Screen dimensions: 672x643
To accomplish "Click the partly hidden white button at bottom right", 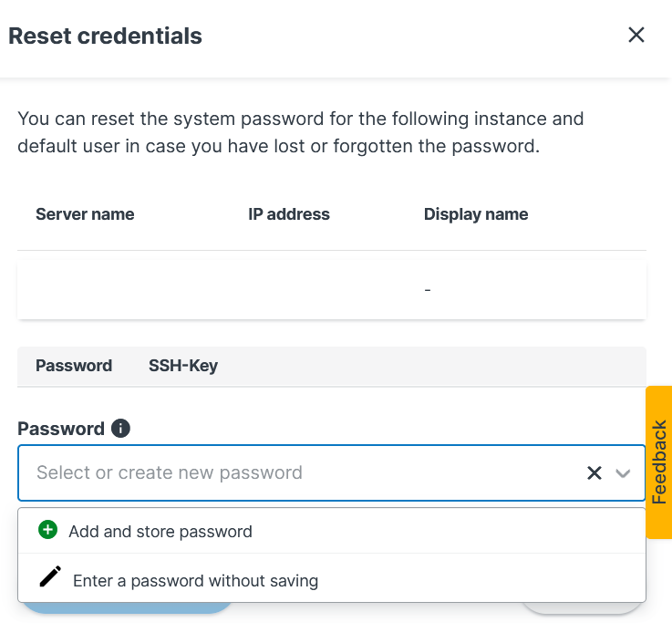I will coord(582,607).
